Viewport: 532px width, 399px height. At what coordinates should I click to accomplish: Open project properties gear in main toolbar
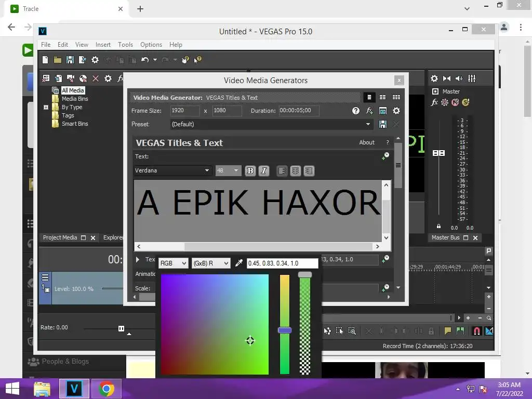tap(95, 60)
